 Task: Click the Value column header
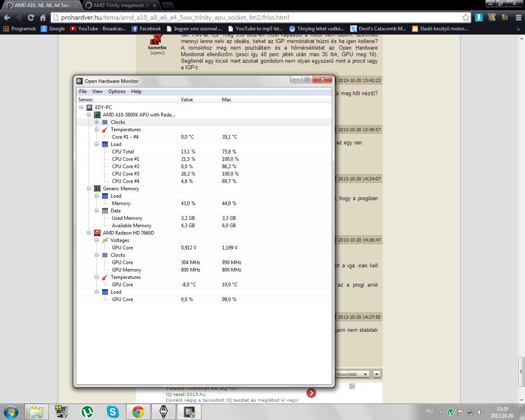click(199, 100)
